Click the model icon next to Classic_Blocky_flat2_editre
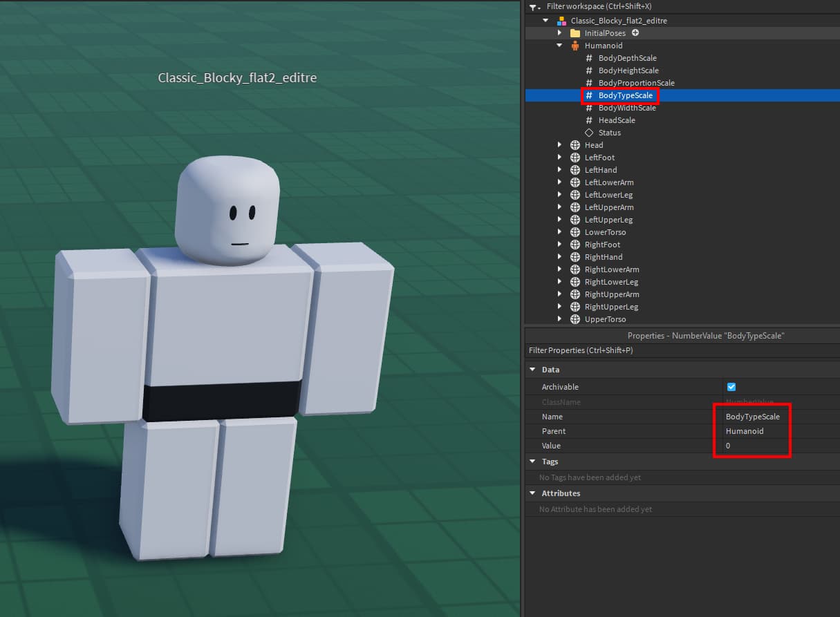Screen dimensions: 840x617 coord(561,20)
